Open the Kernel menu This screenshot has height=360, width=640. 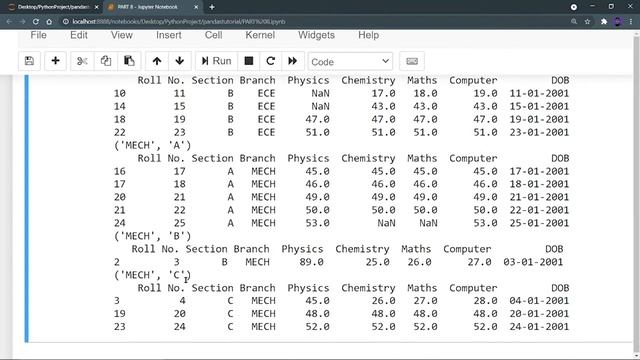(260, 35)
